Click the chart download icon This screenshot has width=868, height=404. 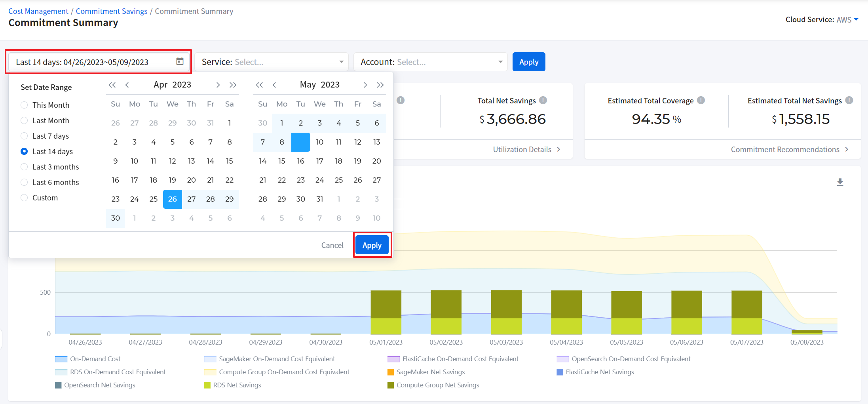(840, 182)
